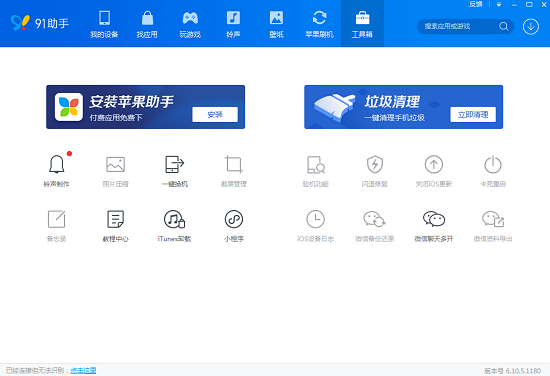The width and height of the screenshot is (550, 376).
Task: Switch to the 苹果刷机 tab
Action: (x=319, y=24)
